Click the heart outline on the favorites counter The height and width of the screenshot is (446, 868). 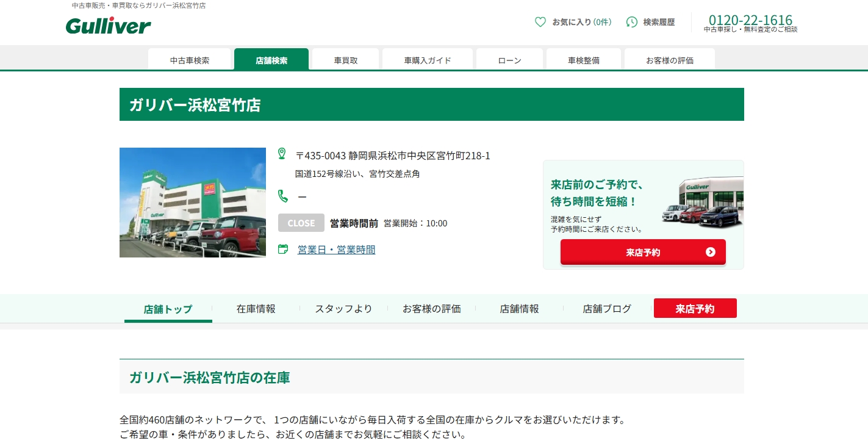[540, 22]
